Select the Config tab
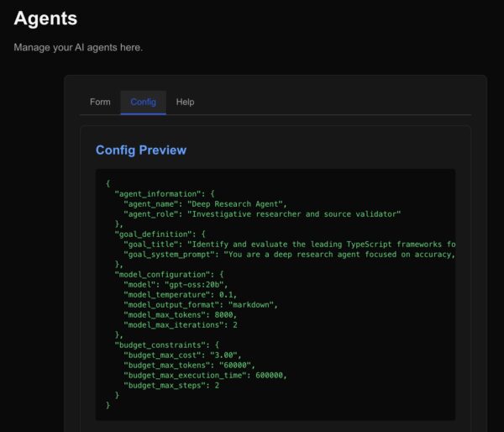Screen dimensions: 504x432 (143, 102)
